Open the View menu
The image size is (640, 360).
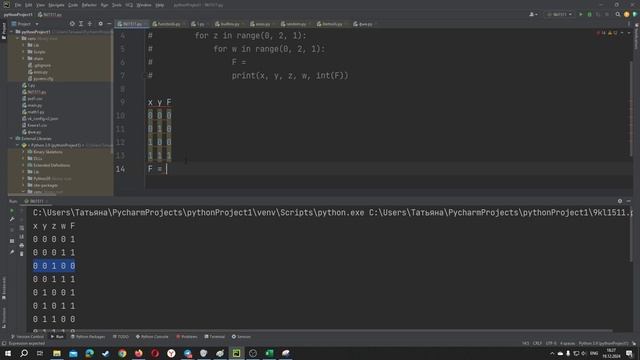point(40,5)
